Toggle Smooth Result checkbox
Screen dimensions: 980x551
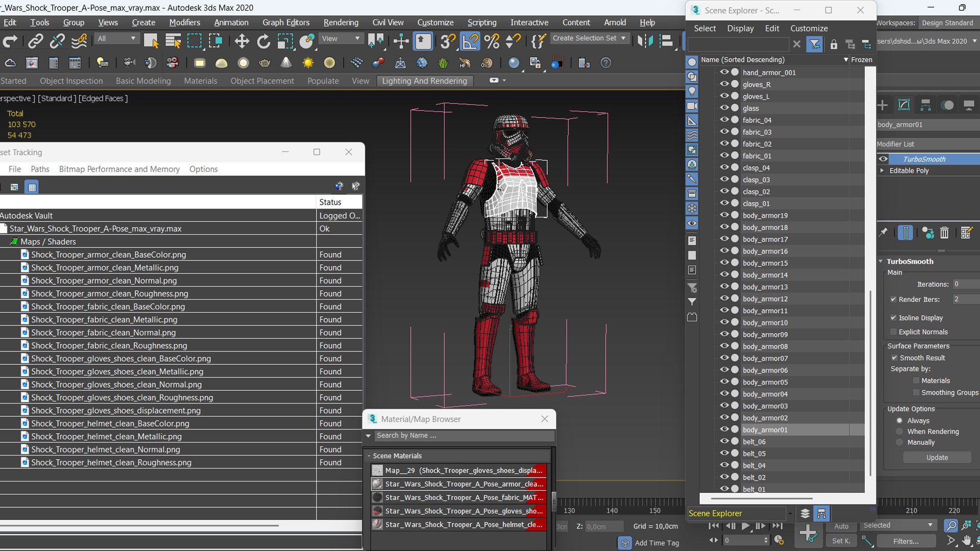tap(894, 358)
